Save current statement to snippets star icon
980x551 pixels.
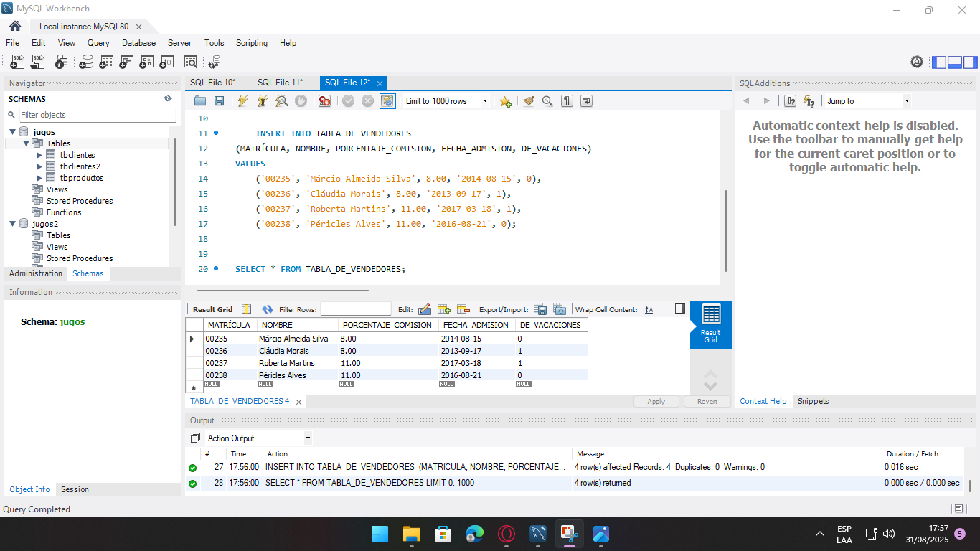coord(505,101)
